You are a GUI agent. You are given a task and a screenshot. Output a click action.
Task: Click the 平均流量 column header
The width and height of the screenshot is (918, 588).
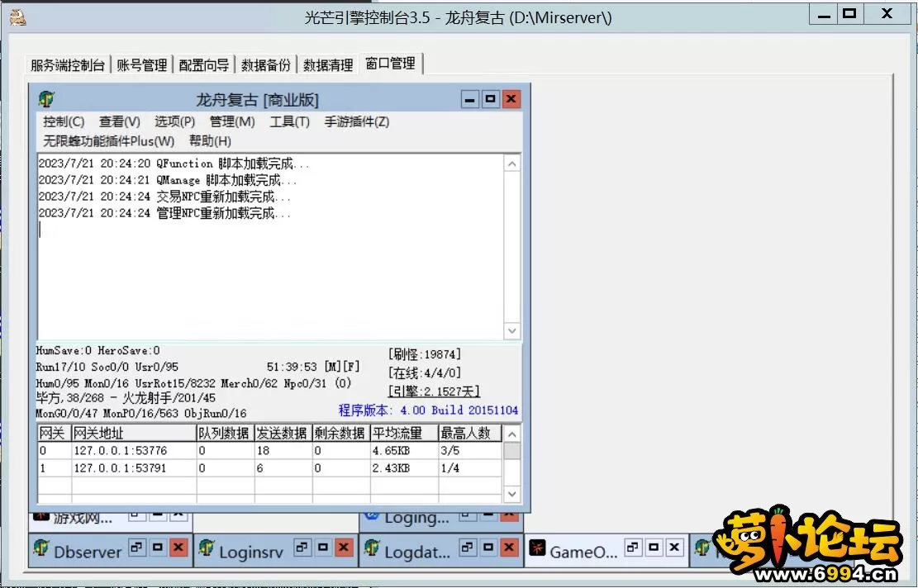click(x=405, y=434)
